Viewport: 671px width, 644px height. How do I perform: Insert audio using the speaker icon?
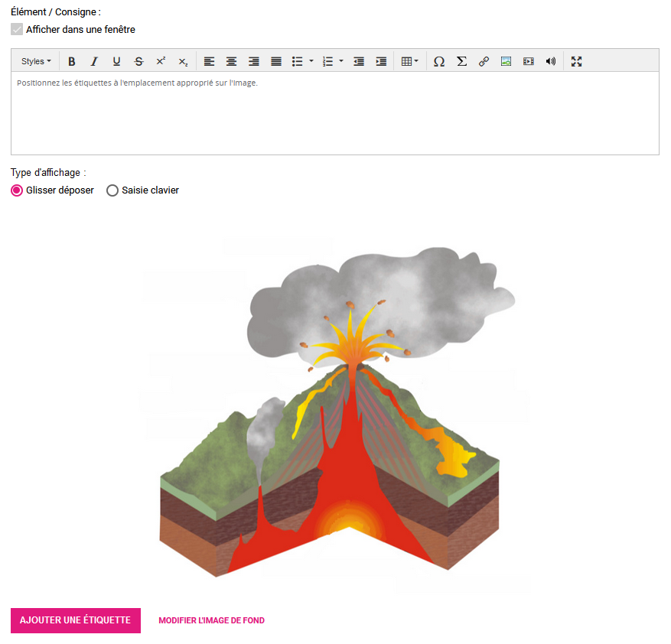click(550, 61)
